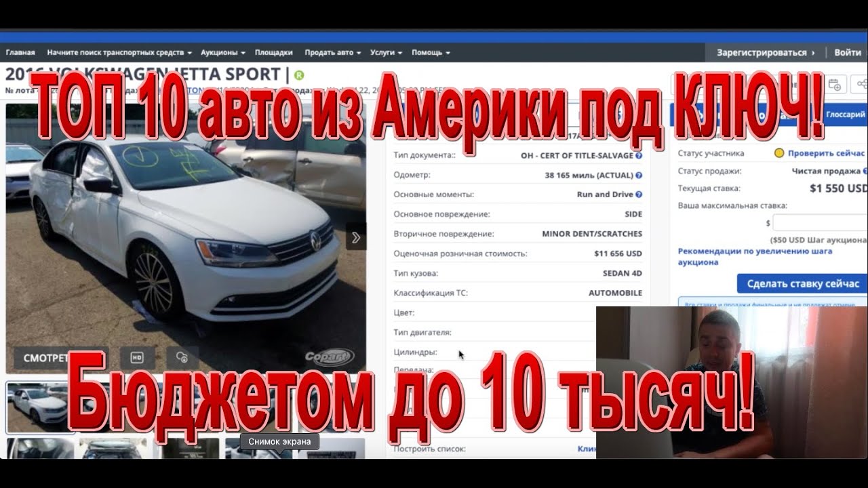Viewport: 868px width, 488px height.
Task: Open the HD image view icon
Action: click(x=138, y=357)
